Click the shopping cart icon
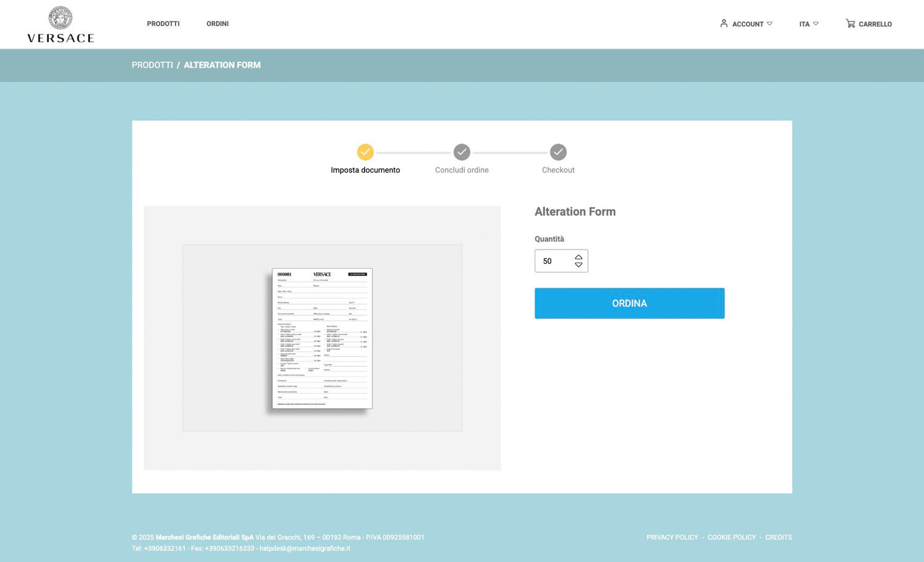924x562 pixels. [850, 23]
